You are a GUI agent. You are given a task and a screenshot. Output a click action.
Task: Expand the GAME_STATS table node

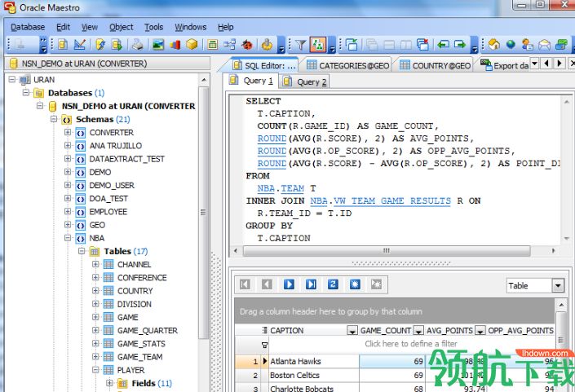(x=95, y=343)
